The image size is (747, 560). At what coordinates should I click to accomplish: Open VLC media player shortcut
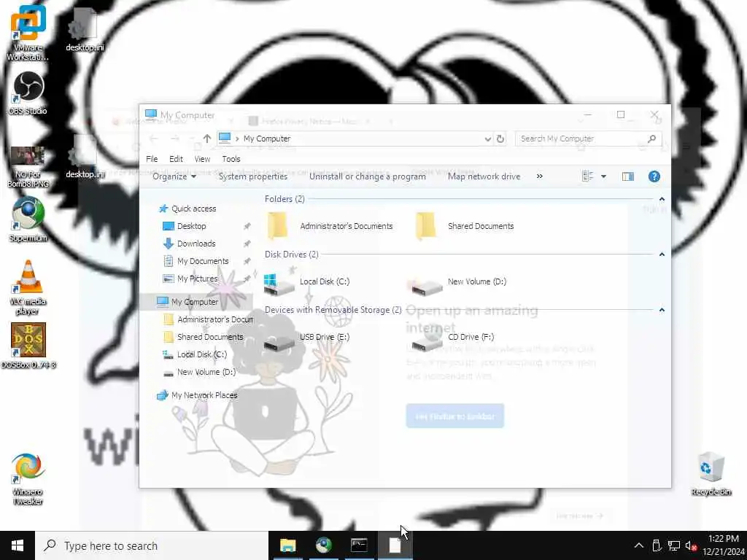click(28, 287)
